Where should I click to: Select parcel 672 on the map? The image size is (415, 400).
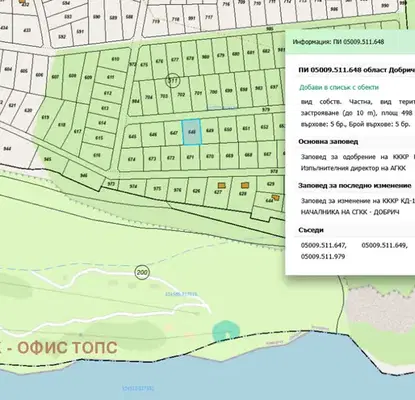(x=171, y=158)
